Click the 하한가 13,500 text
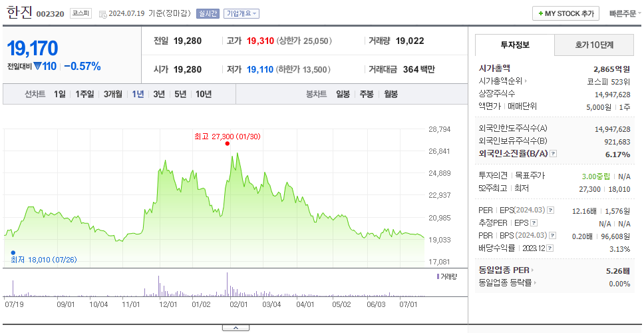This screenshot has height=333, width=644. 303,69
